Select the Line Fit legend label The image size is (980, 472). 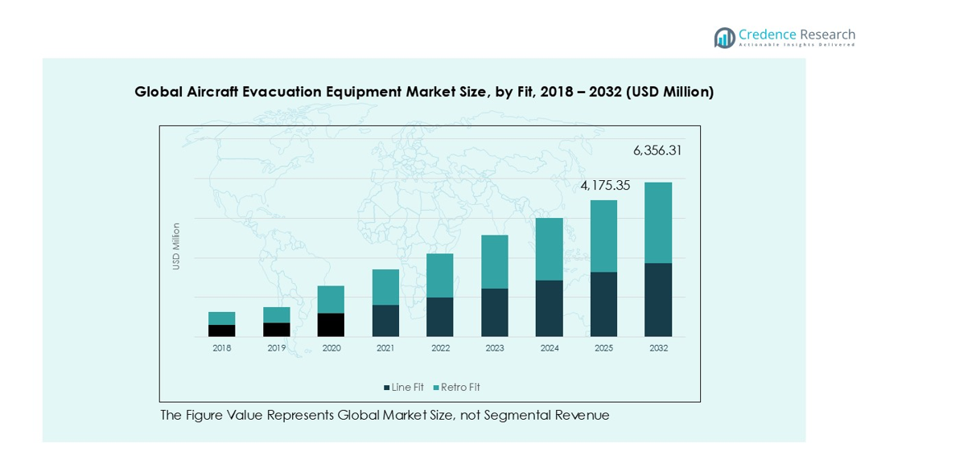pos(408,388)
